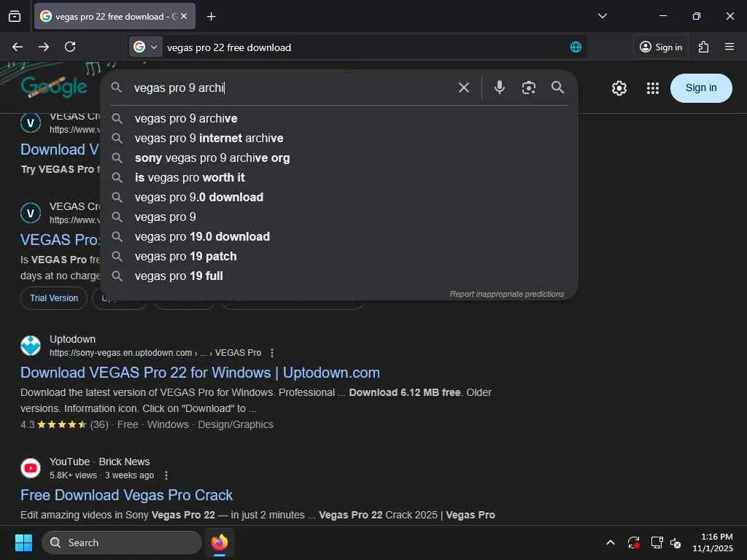747x560 pixels.
Task: Open the Firefox application hamburger menu
Action: [729, 47]
